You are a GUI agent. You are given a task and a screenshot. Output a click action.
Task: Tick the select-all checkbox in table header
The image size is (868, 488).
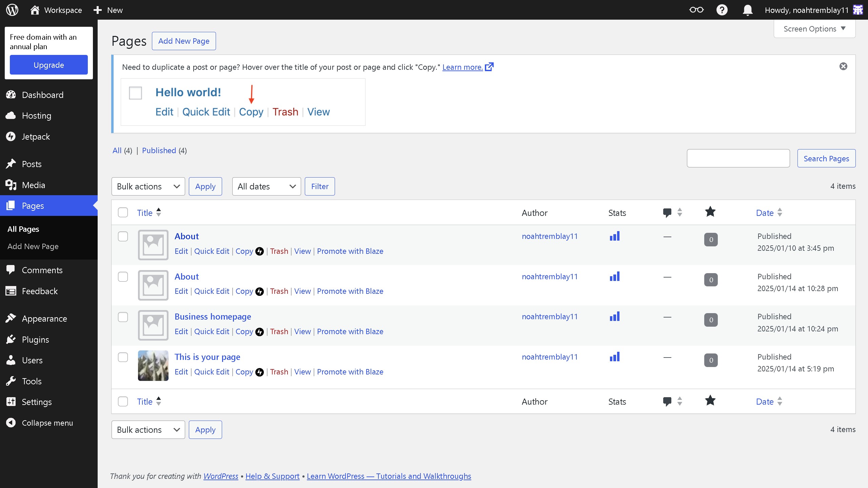click(x=123, y=213)
